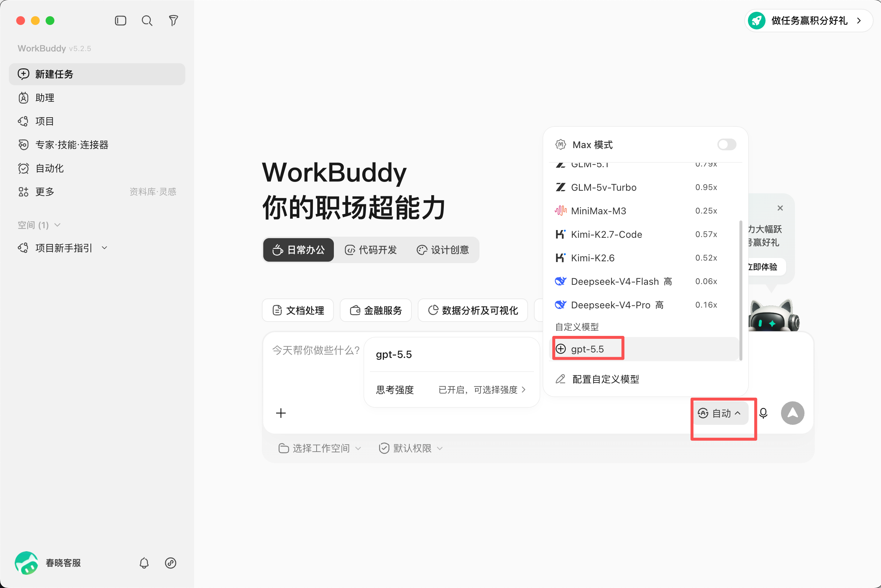Select the 日常办公 tab
The height and width of the screenshot is (588, 881).
[x=298, y=250]
